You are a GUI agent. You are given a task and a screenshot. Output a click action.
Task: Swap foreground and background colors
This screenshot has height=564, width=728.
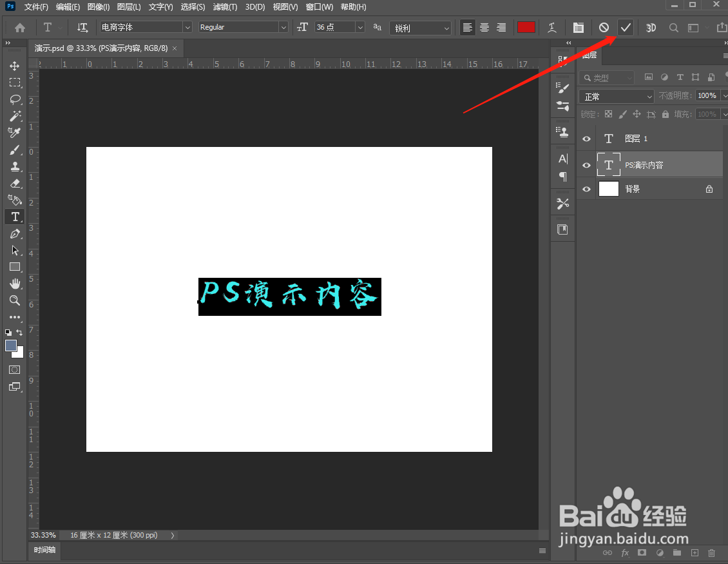coord(19,332)
